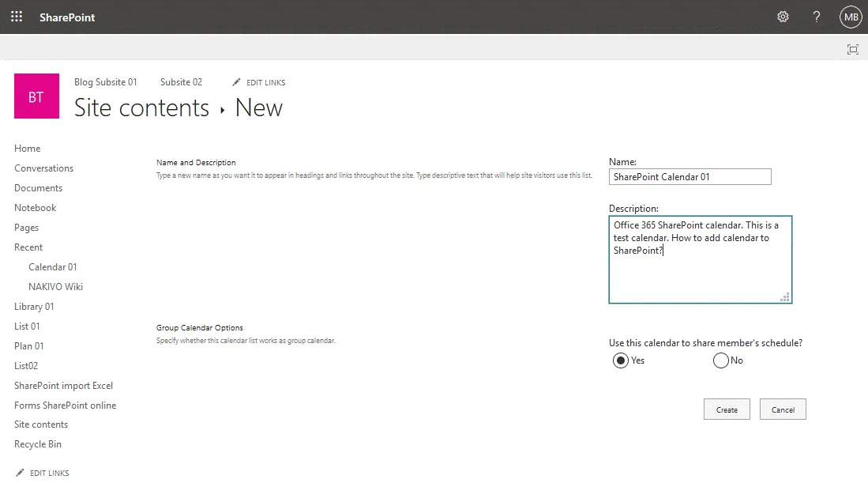Click the BT site logo tile
The width and height of the screenshot is (868, 483).
36,96
